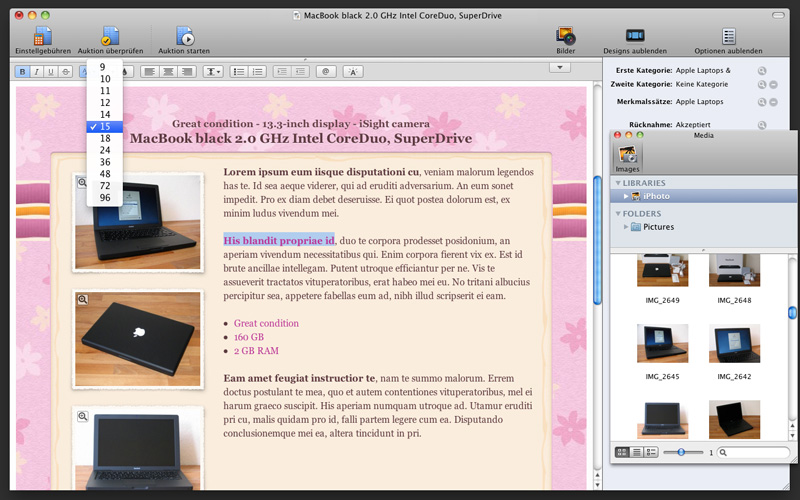Click Auktion überprüfen toolbar icon
800x500 pixels.
pos(110,40)
